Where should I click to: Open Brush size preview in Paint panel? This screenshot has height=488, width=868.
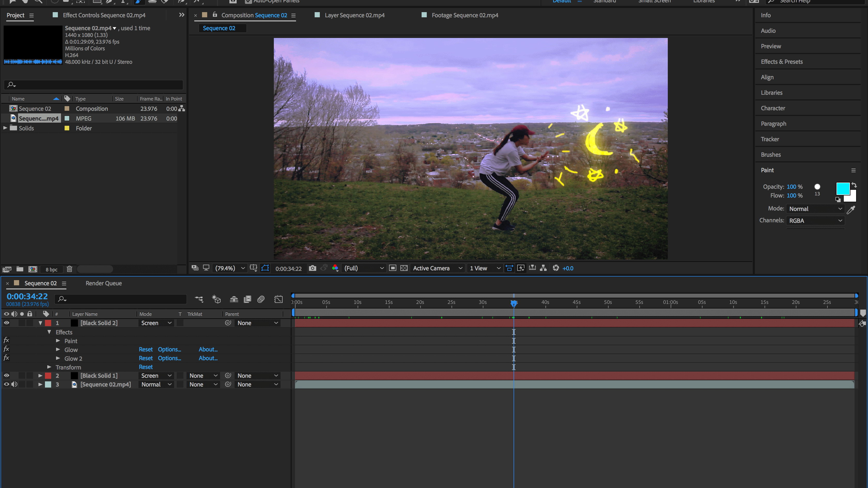817,187
